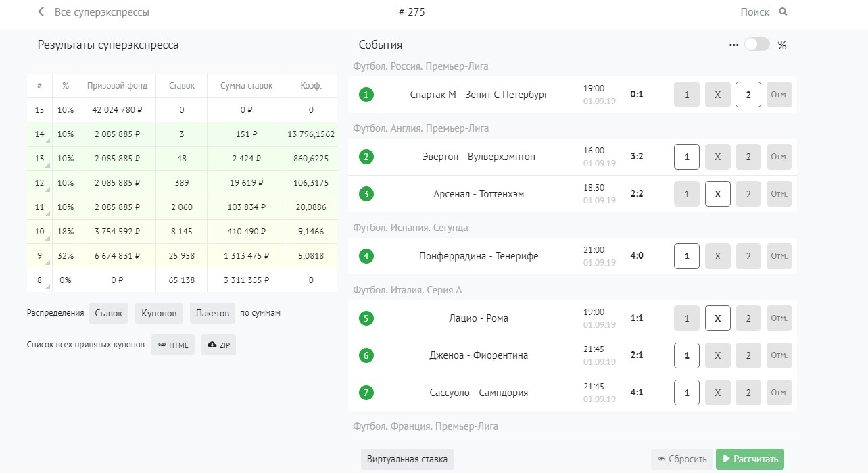This screenshot has width=868, height=473.
Task: Download coupon list as ZIP
Action: tap(218, 345)
